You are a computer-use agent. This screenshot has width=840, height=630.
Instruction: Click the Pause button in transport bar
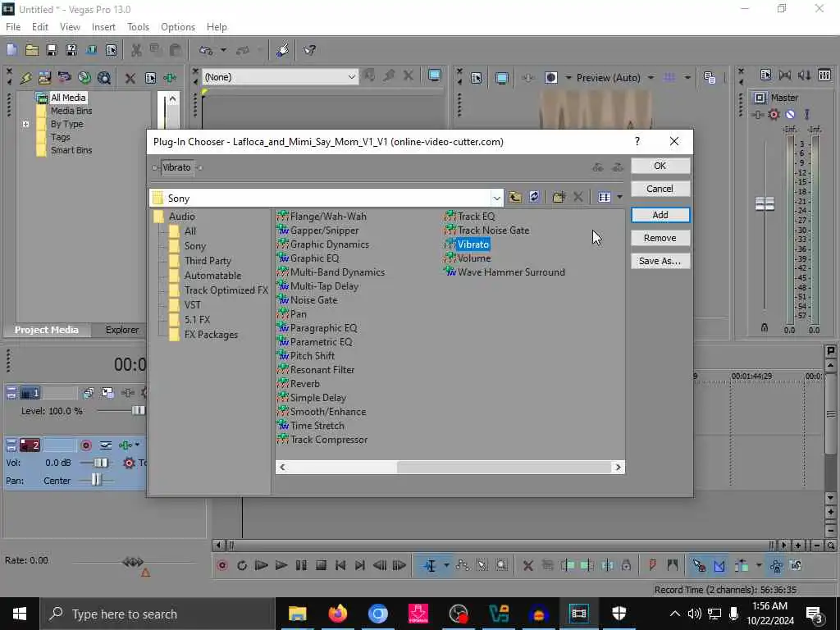pyautogui.click(x=301, y=565)
